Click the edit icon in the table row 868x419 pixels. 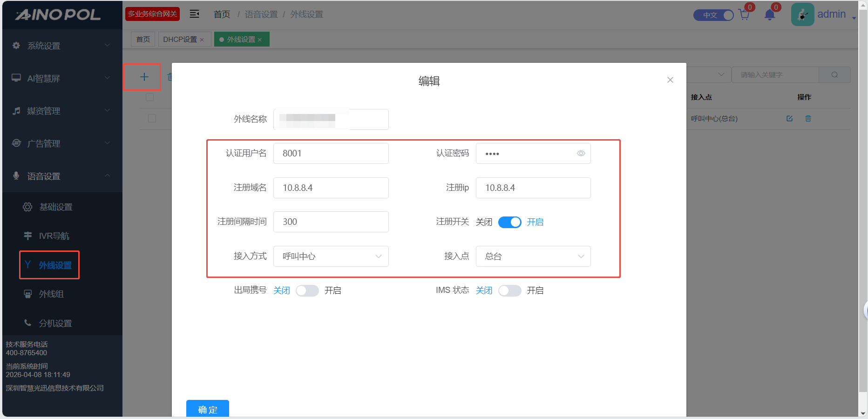click(789, 119)
